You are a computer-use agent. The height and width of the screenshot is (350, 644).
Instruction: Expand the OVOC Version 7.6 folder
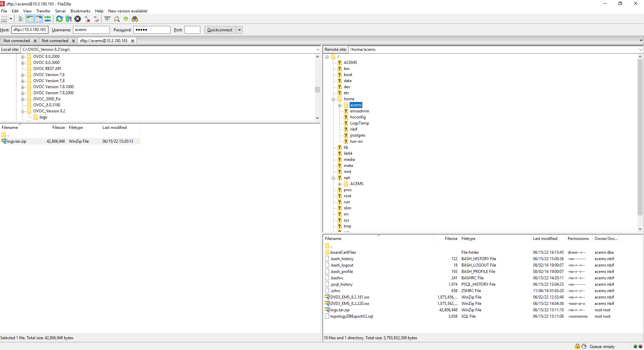point(23,75)
